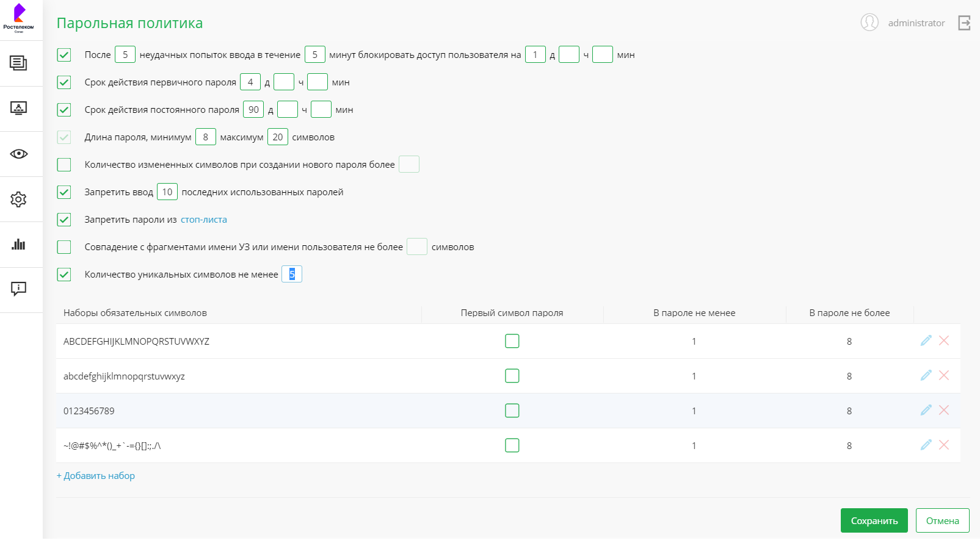Enable the changed characters count checkbox
The width and height of the screenshot is (980, 543).
coord(64,165)
